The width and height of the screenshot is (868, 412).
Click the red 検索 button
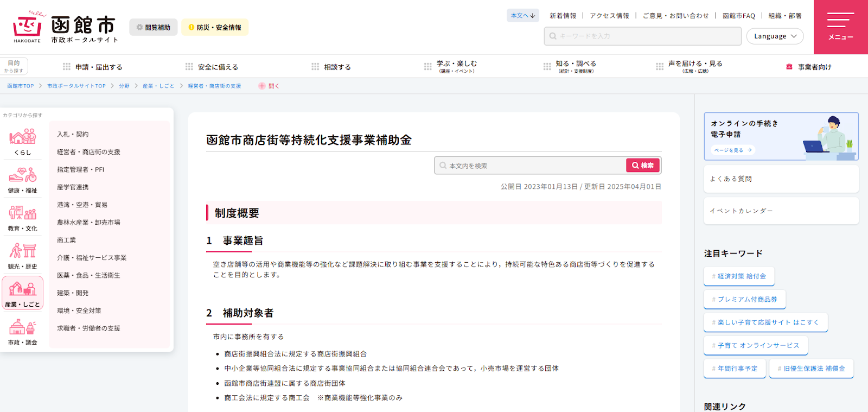tap(643, 166)
